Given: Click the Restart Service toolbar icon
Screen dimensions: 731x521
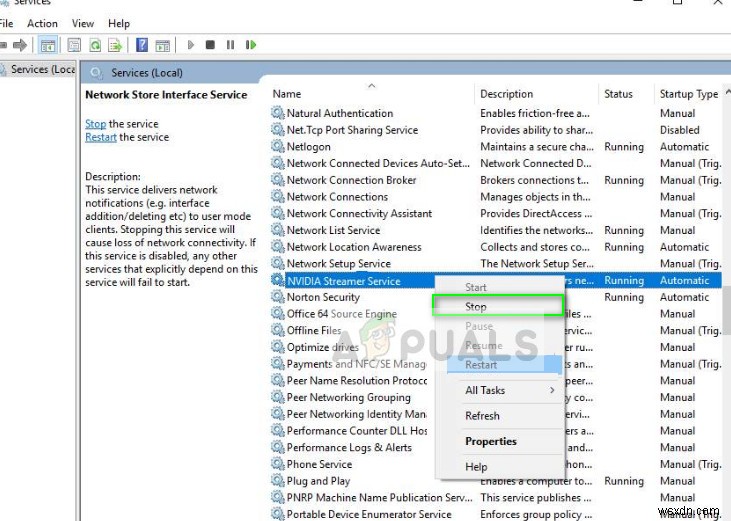Looking at the screenshot, I should point(251,45).
